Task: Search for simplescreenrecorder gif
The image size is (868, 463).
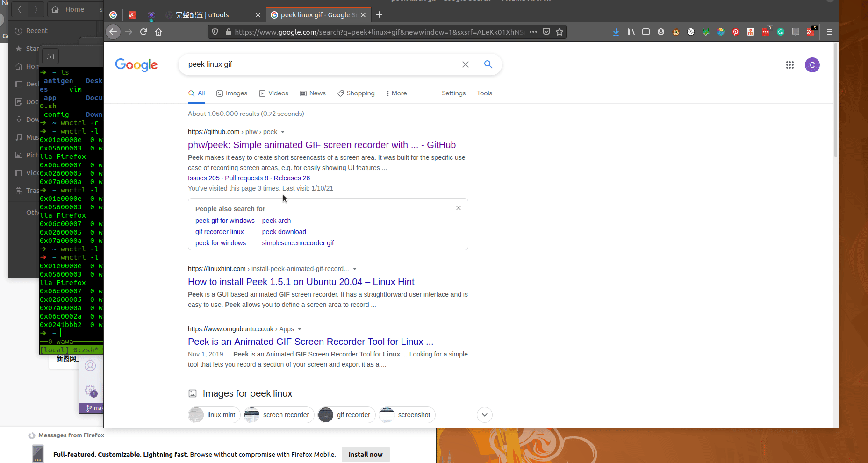Action: (x=298, y=243)
